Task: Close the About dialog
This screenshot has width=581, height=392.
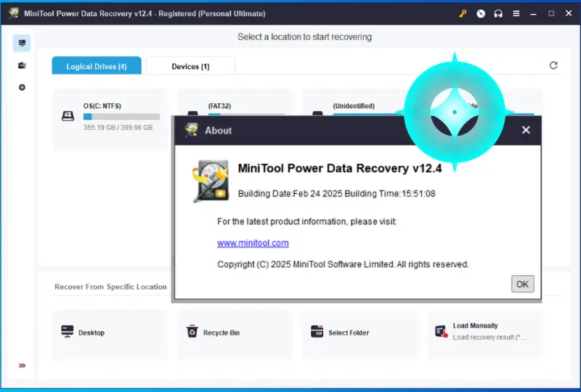Action: click(x=526, y=130)
